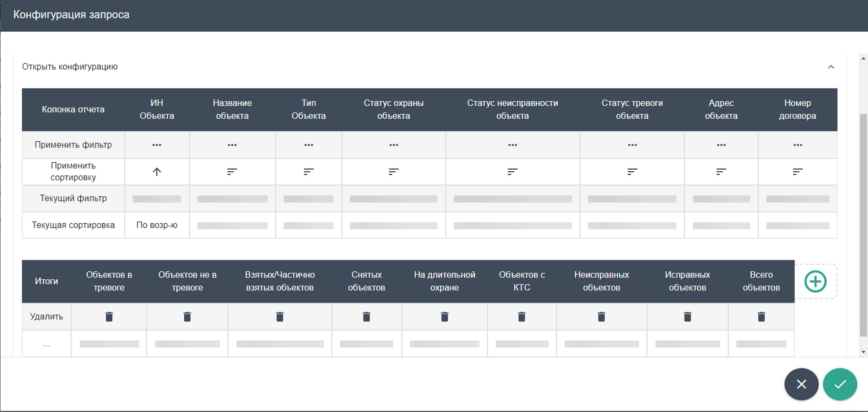Collapse the Открыть конфигурацию section
The image size is (868, 412).
tap(831, 67)
